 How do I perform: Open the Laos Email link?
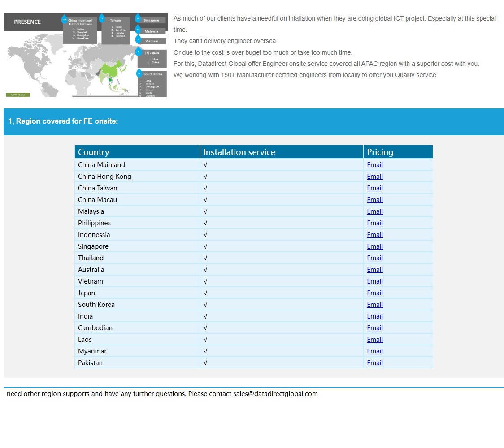[x=375, y=340]
